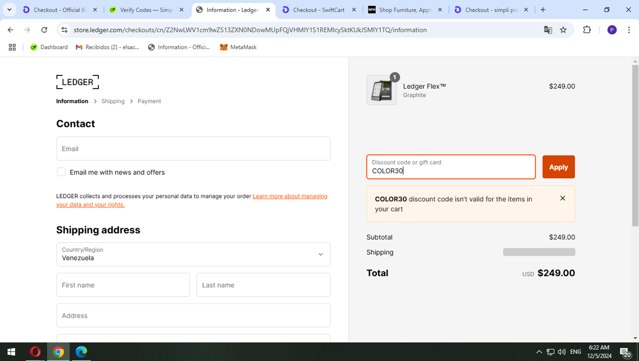Open the taskbar clock and date
The width and height of the screenshot is (639, 361).
[599, 352]
